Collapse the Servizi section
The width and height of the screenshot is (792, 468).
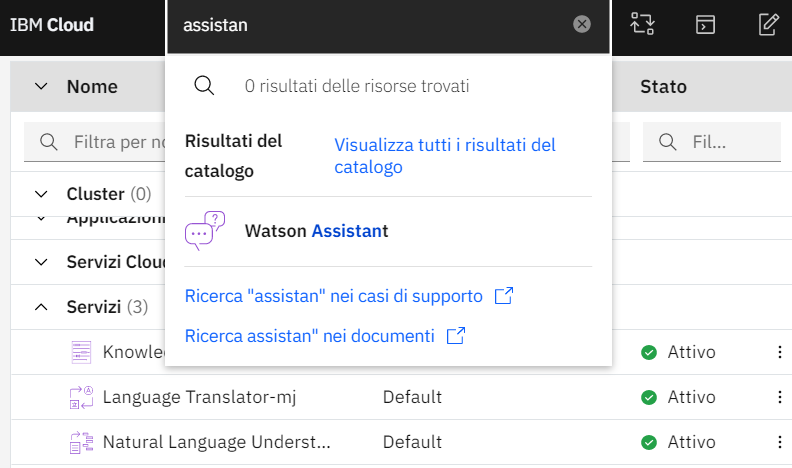(x=41, y=306)
